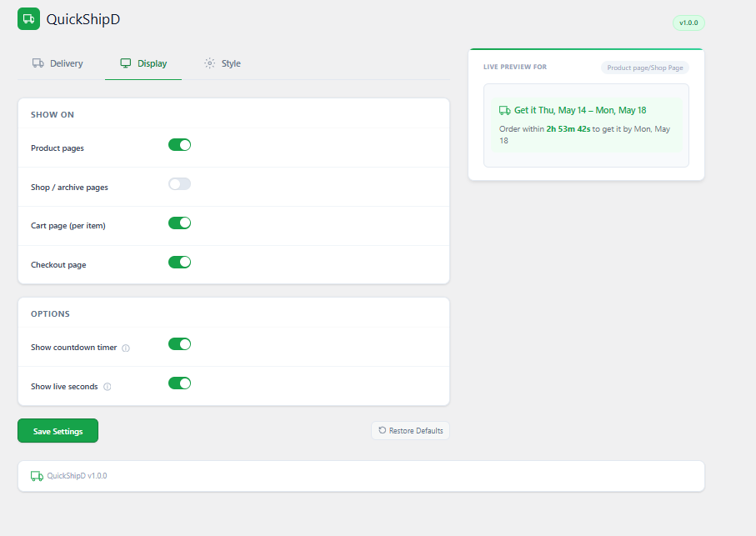This screenshot has width=756, height=536.
Task: Switch to the Style tab
Action: coord(223,63)
